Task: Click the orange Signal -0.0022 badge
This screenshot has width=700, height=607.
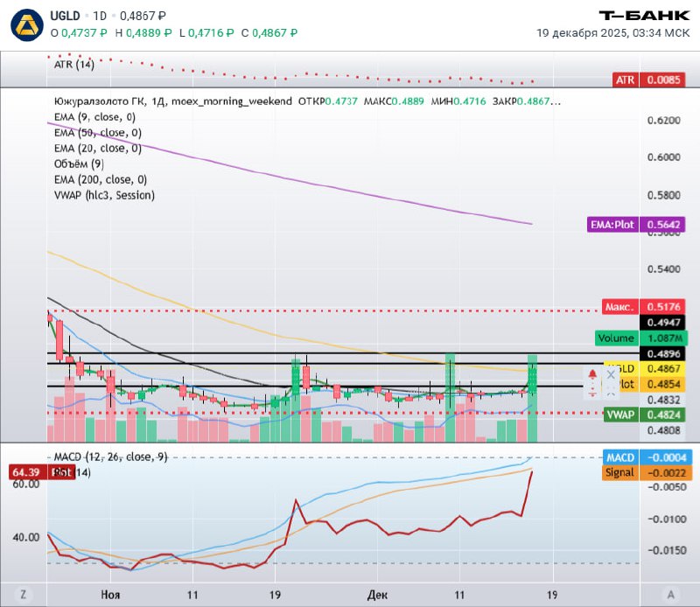Action: coord(647,472)
